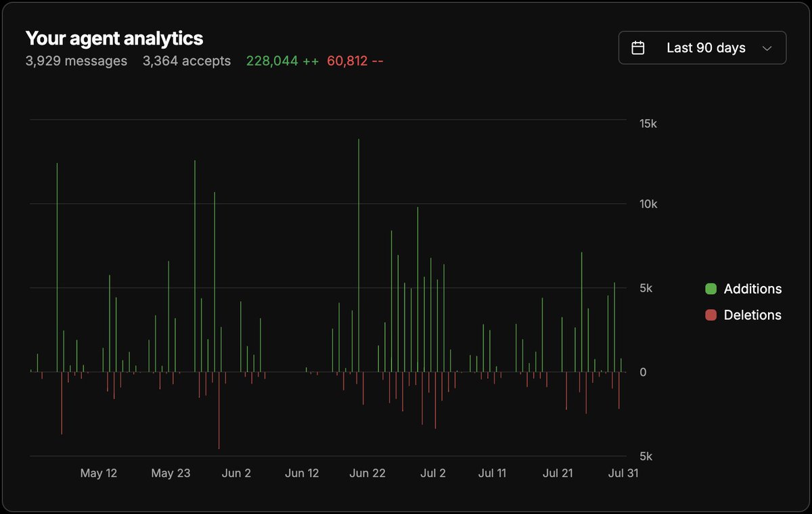This screenshot has width=812, height=514.
Task: Click the Your agent analytics heading
Action: (x=114, y=38)
